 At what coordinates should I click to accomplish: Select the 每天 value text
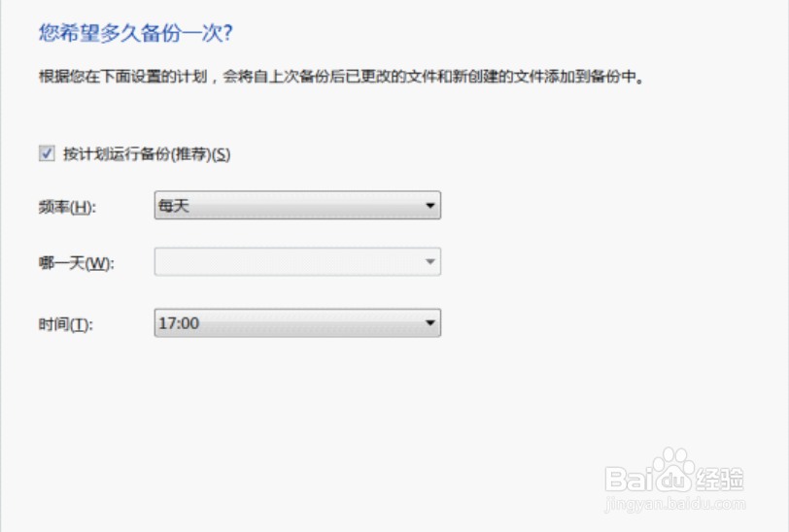pos(174,206)
